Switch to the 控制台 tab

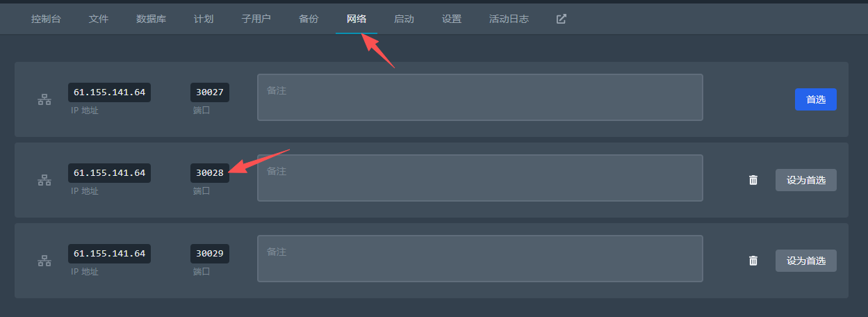point(46,19)
